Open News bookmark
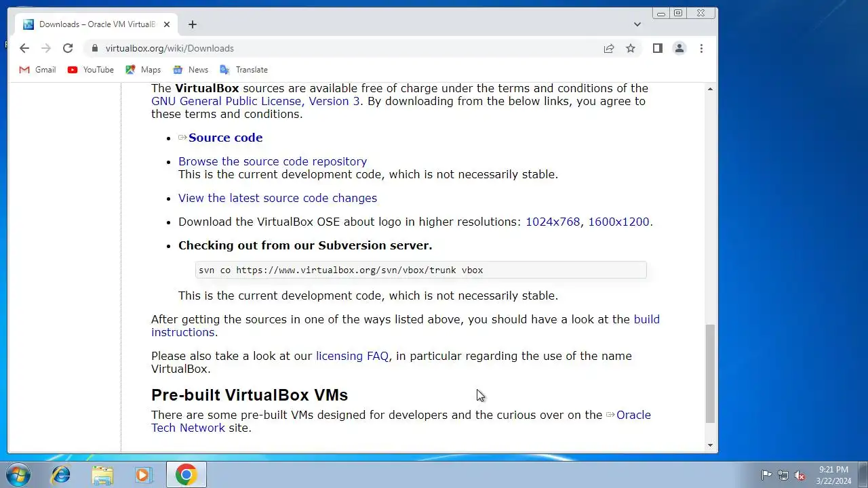This screenshot has height=488, width=868. (191, 70)
